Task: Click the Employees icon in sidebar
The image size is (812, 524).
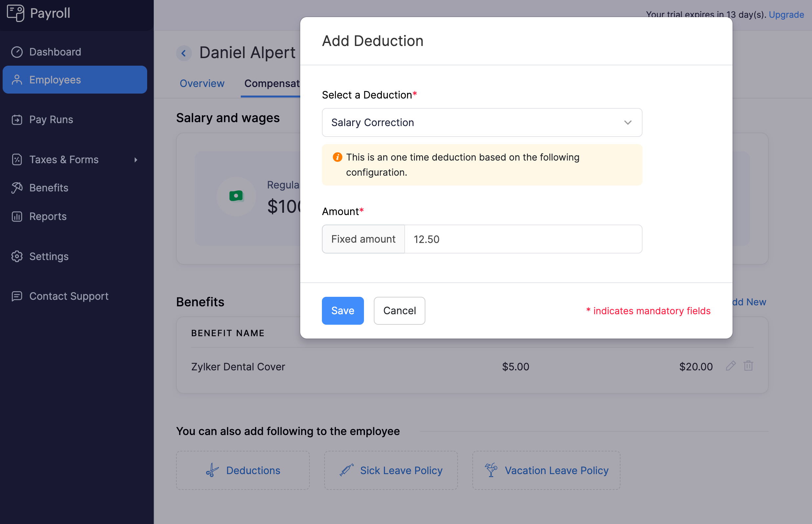Action: (17, 79)
